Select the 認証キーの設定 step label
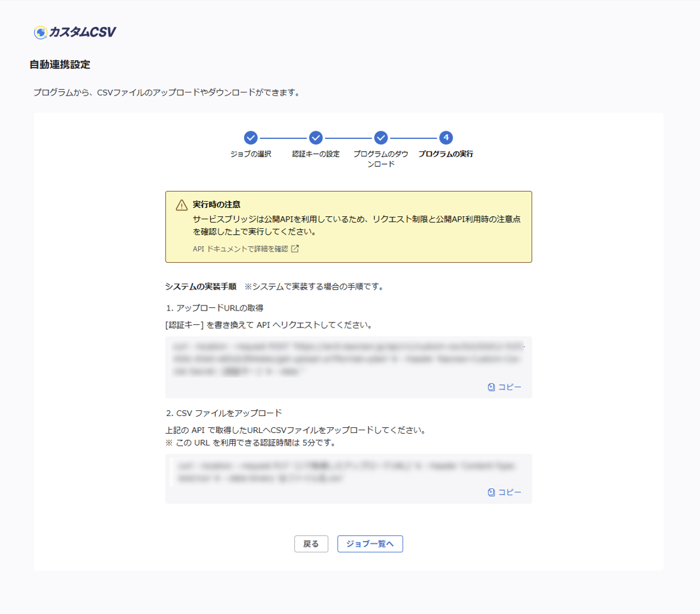 [316, 153]
